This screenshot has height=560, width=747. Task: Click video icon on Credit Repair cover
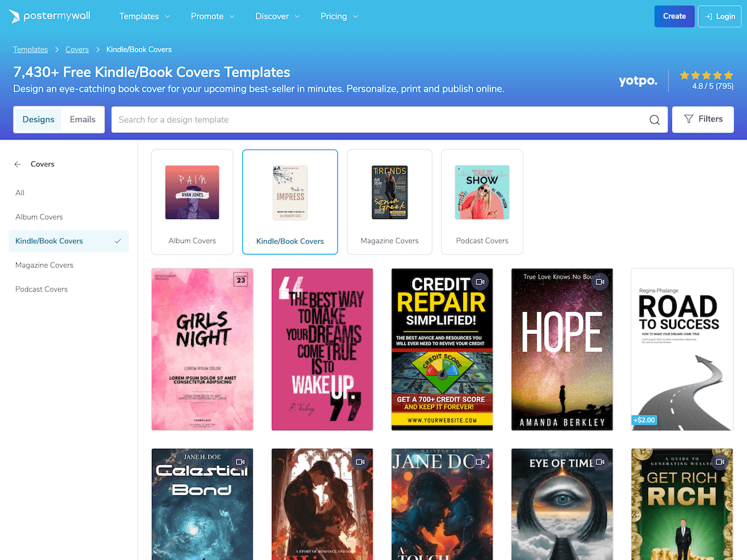click(x=479, y=282)
